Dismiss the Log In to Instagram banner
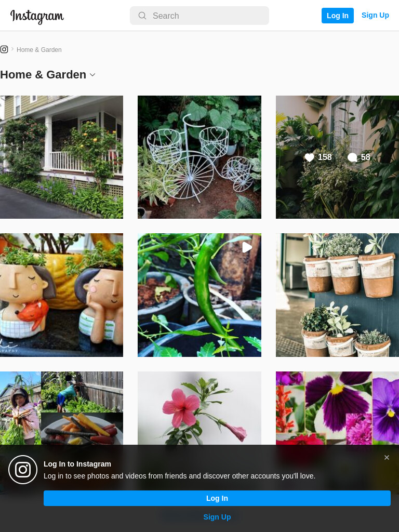This screenshot has height=532, width=399. coord(387,457)
